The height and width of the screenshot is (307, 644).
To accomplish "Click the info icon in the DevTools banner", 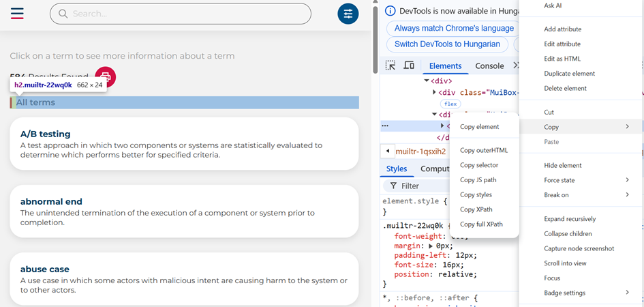I will (390, 11).
